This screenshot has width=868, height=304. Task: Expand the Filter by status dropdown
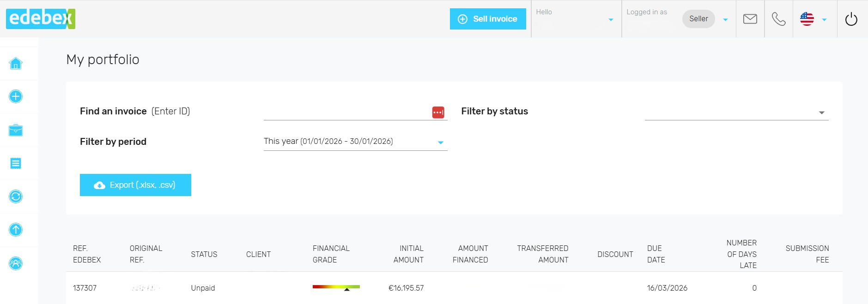point(736,112)
